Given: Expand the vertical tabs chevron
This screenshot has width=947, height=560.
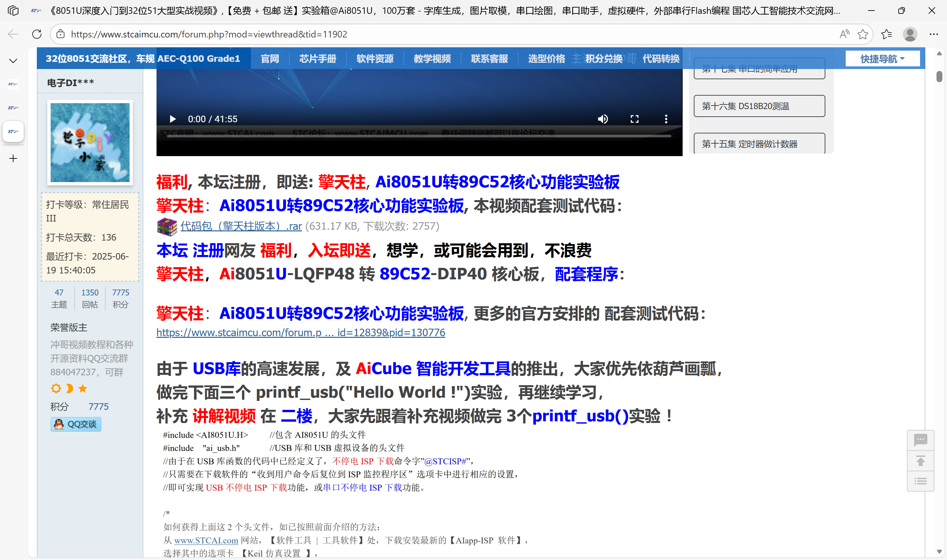Looking at the screenshot, I should point(13,61).
